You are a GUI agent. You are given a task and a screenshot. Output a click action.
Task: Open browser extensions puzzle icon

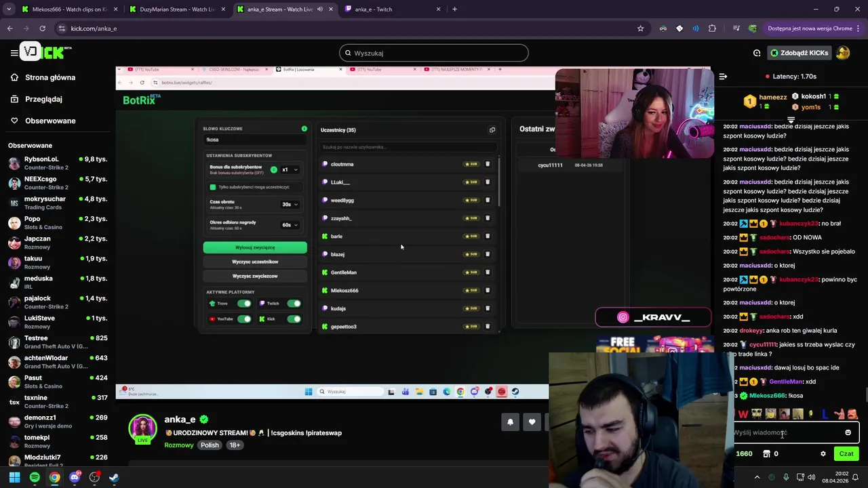point(712,28)
